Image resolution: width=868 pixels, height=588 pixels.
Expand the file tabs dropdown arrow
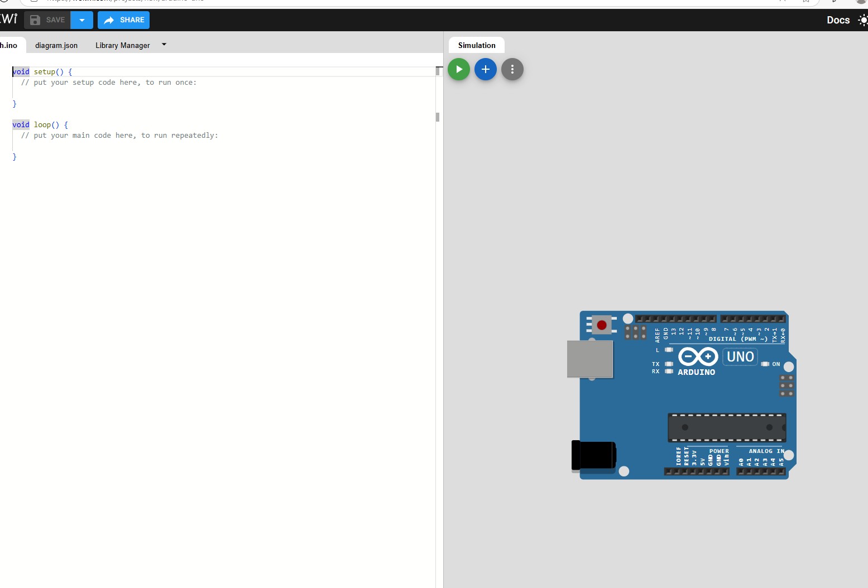click(164, 44)
